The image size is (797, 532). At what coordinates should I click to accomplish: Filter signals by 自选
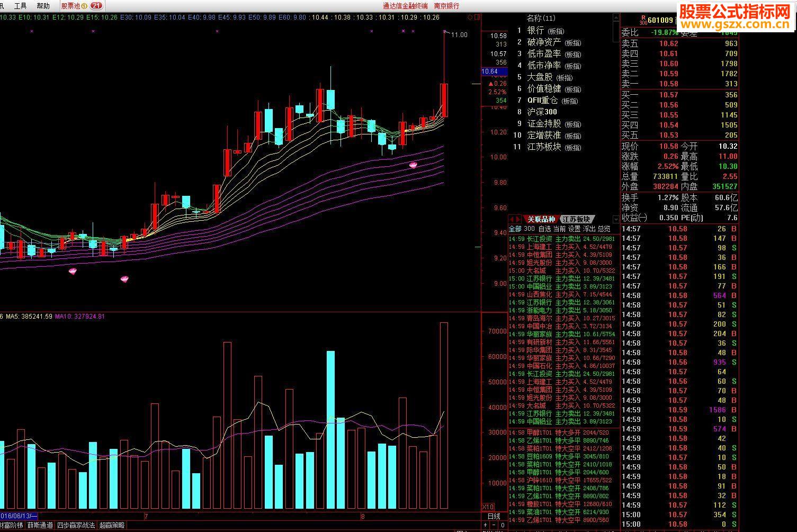coord(544,229)
